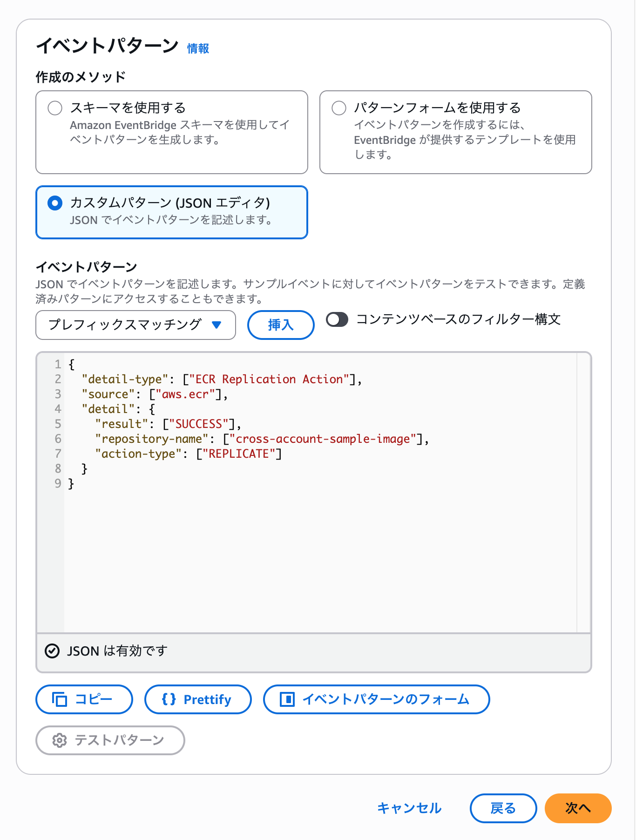Click the "cross-account-sample-image" value in editor
The image size is (636, 840).
click(323, 439)
